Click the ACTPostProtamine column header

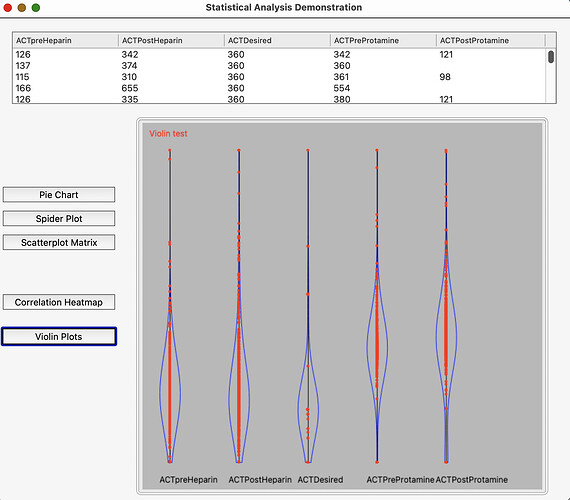(x=491, y=40)
